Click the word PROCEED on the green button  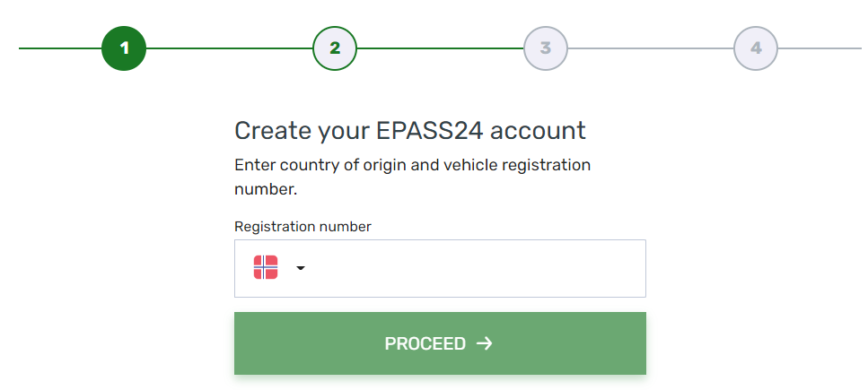click(425, 343)
